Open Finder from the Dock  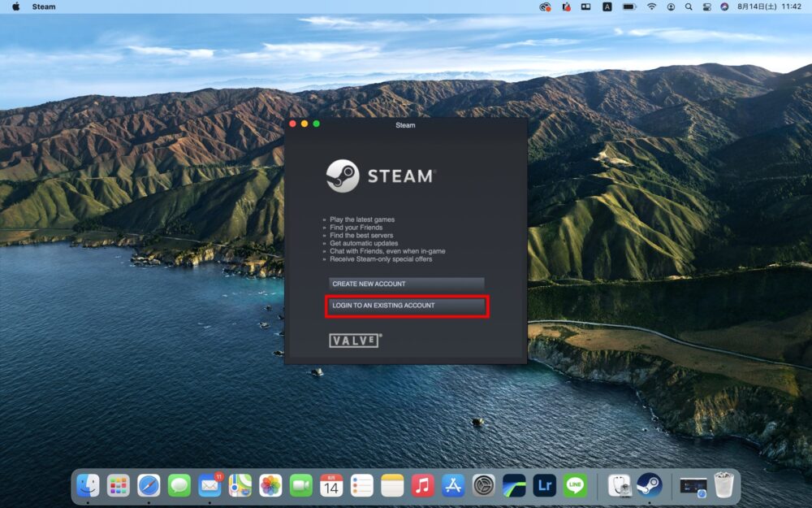88,486
